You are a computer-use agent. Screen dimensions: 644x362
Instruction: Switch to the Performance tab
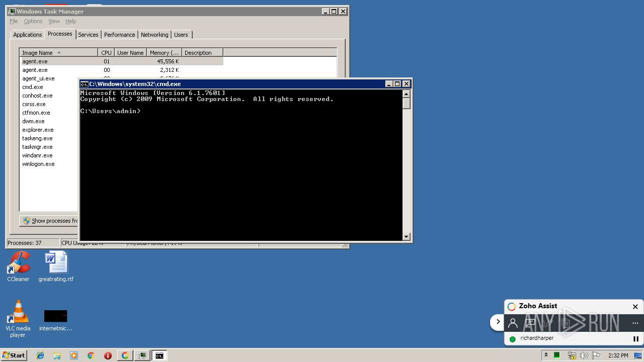tap(120, 35)
